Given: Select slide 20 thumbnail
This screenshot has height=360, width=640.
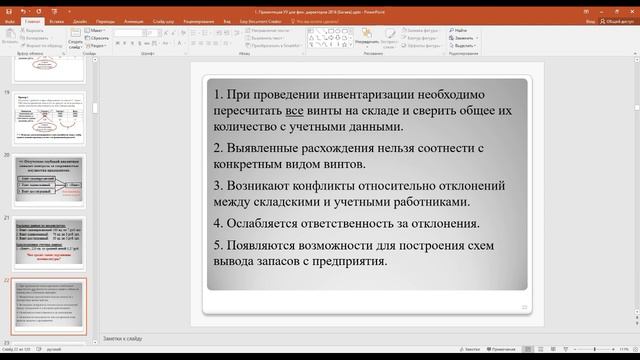Looking at the screenshot, I should 49,181.
